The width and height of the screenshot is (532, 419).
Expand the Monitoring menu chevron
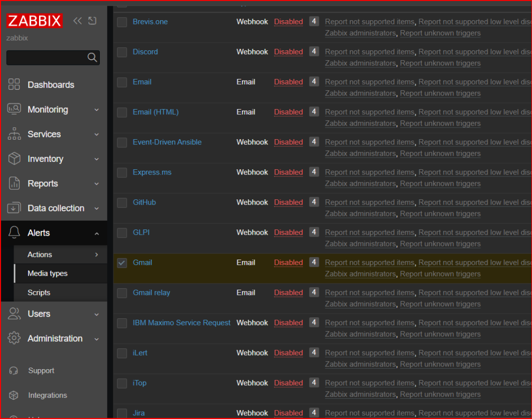(x=97, y=110)
